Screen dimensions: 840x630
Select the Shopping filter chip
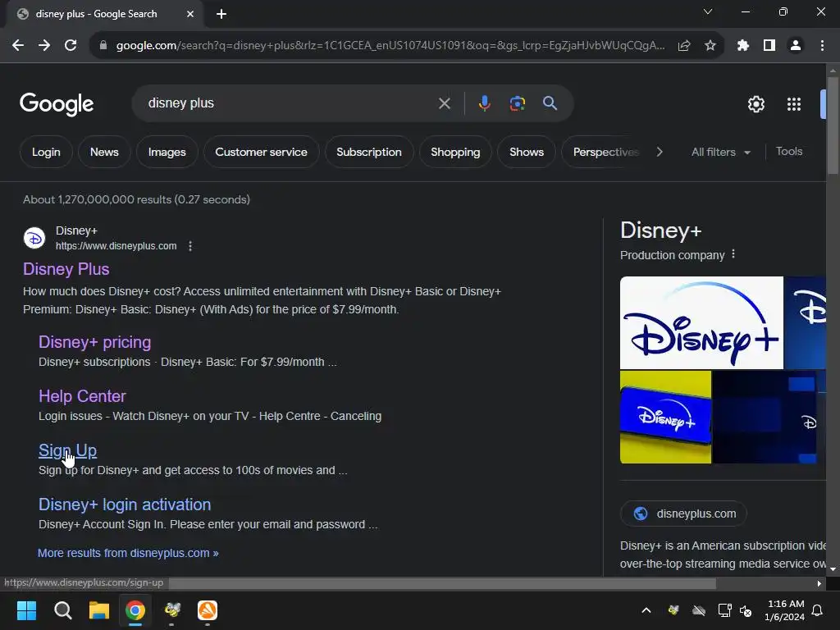455,152
